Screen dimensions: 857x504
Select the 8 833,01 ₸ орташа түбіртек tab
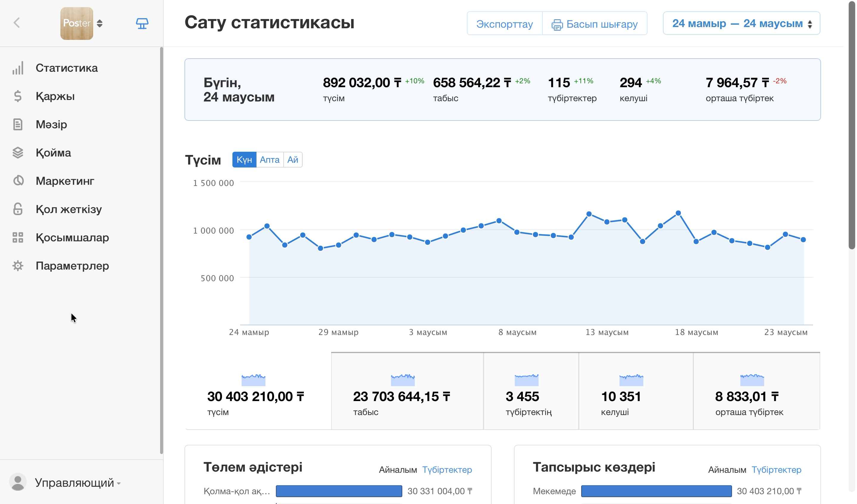click(757, 391)
